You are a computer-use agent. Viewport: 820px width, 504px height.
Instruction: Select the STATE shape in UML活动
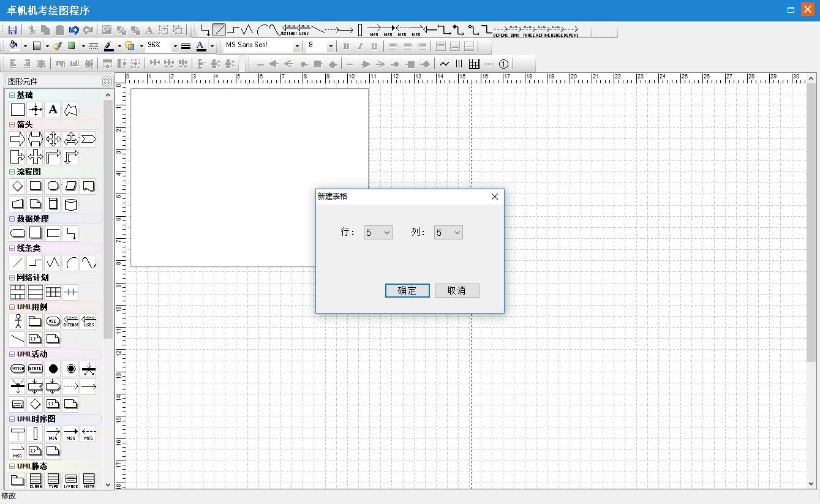pyautogui.click(x=36, y=369)
